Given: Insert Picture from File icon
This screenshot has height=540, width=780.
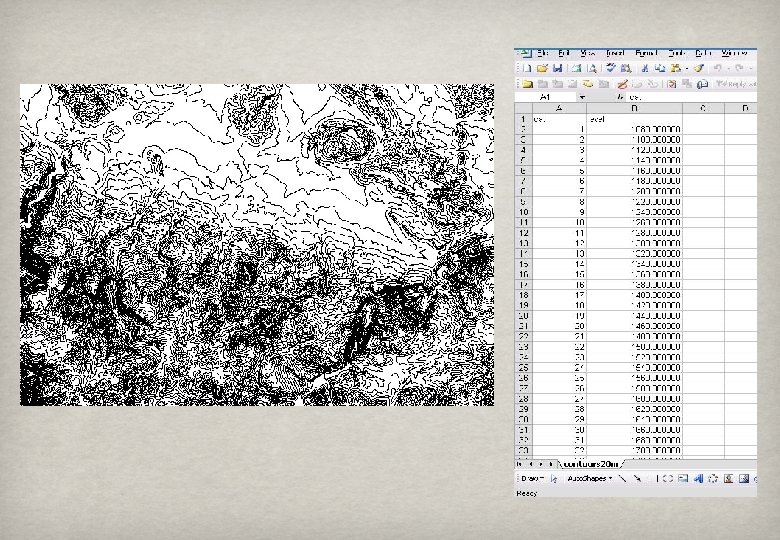Looking at the screenshot, I should pyautogui.click(x=744, y=479).
